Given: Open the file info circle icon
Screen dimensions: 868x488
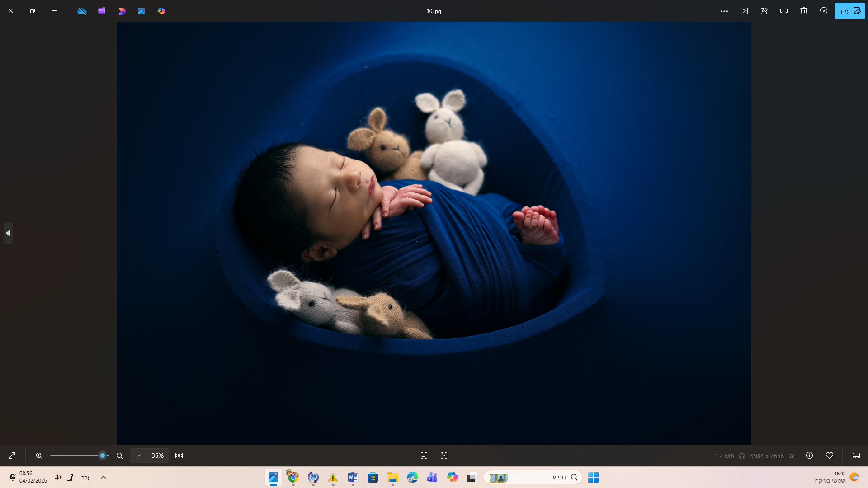Looking at the screenshot, I should point(810,455).
